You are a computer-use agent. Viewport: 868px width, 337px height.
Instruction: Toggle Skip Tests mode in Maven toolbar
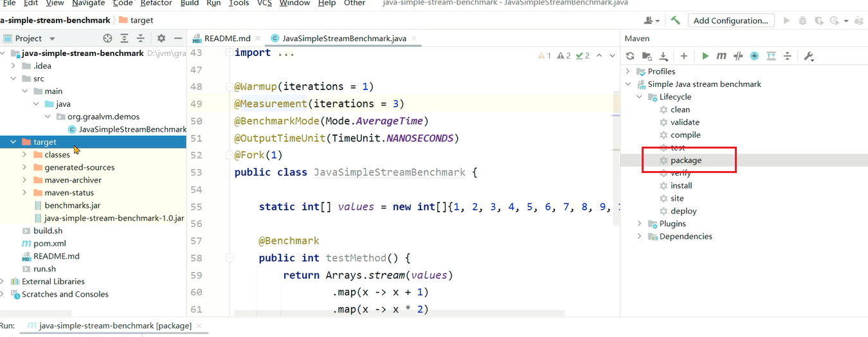754,57
